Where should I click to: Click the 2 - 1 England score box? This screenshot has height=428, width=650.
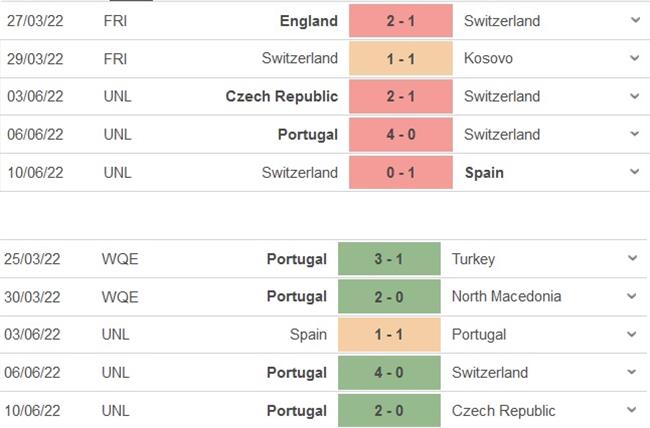[x=400, y=21]
